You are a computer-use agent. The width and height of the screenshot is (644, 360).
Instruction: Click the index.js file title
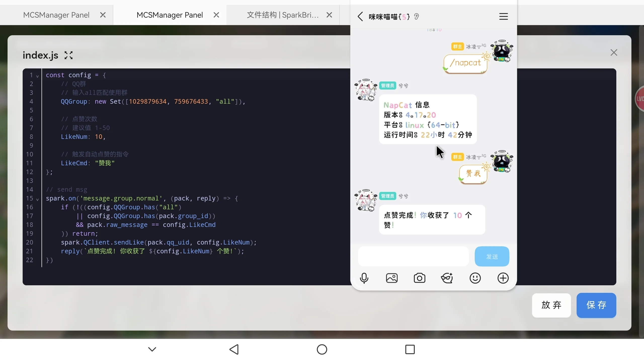pyautogui.click(x=40, y=55)
